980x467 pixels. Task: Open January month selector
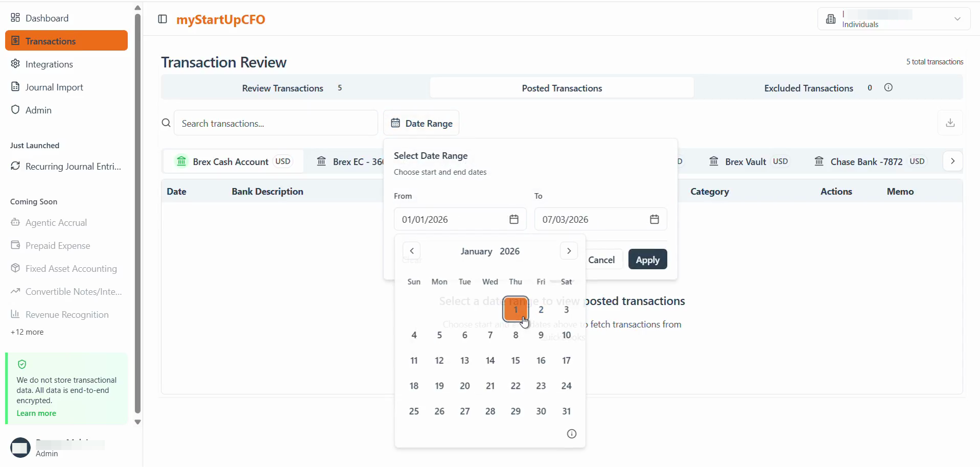coord(476,251)
